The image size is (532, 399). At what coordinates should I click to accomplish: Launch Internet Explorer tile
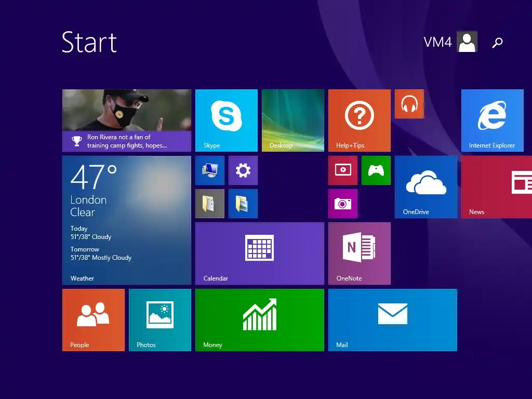pos(493,121)
